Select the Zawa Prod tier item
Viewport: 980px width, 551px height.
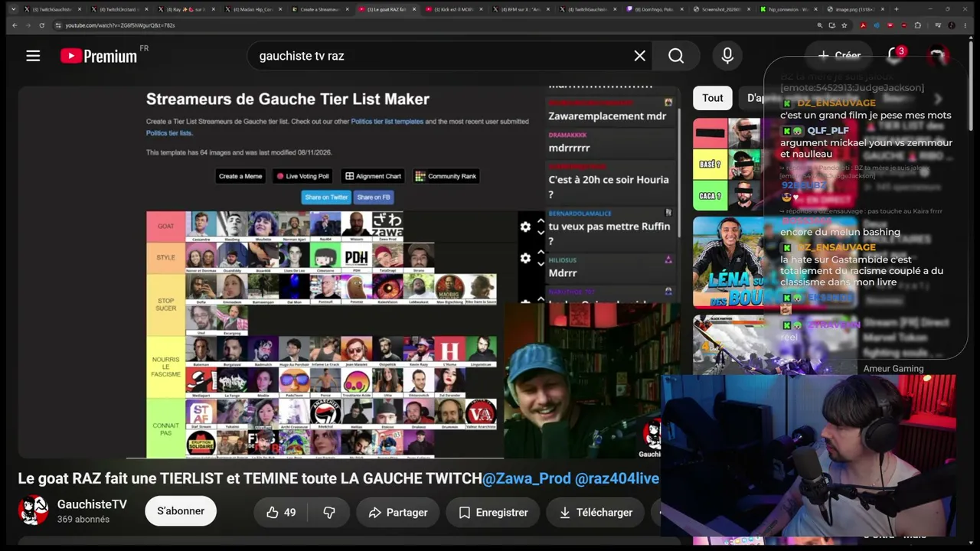pos(387,227)
